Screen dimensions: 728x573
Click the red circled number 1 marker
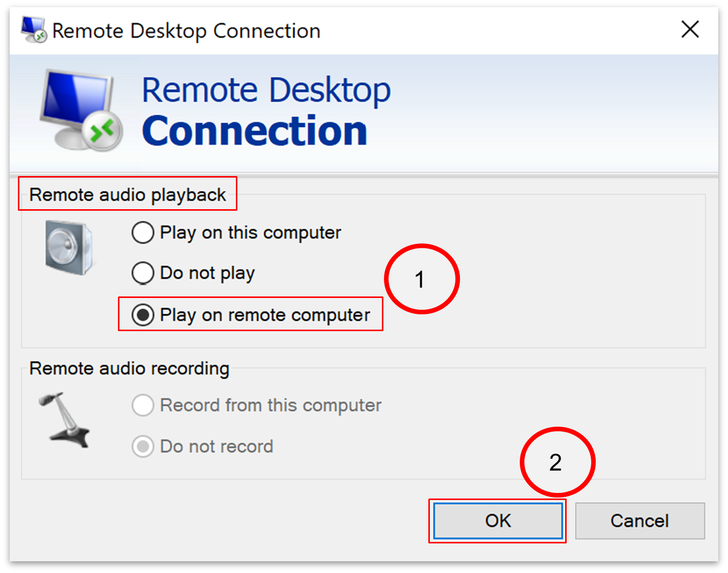pos(422,279)
